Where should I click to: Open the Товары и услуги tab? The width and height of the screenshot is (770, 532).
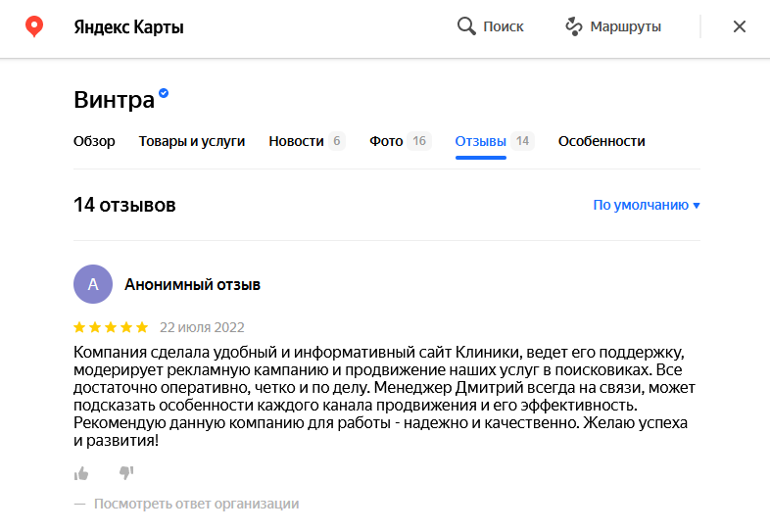(x=191, y=141)
